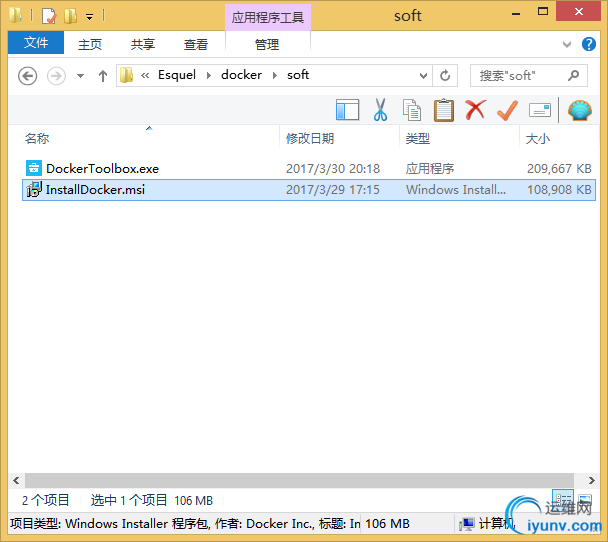This screenshot has width=608, height=542.
Task: Click the horizontal scrollbar thumb
Action: 299,480
